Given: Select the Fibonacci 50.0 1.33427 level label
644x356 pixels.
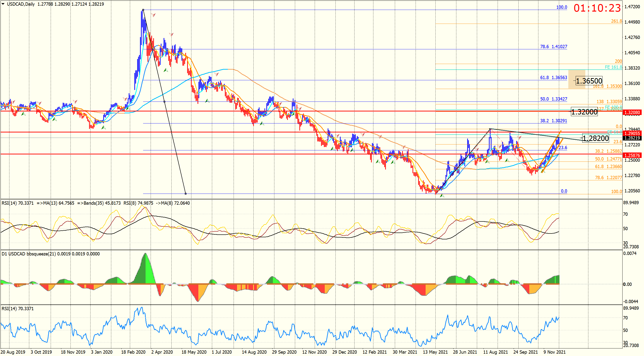Looking at the screenshot, I should (553, 99).
